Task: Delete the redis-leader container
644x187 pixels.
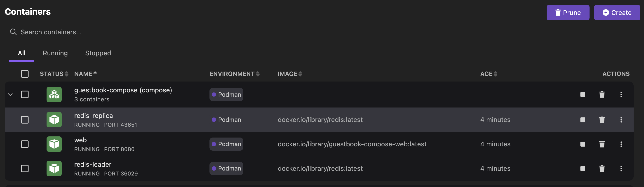Action: point(602,168)
